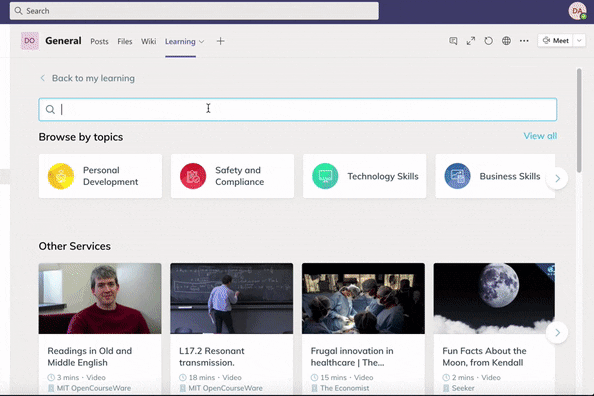Click the vertical page scrollbar

click(579, 121)
